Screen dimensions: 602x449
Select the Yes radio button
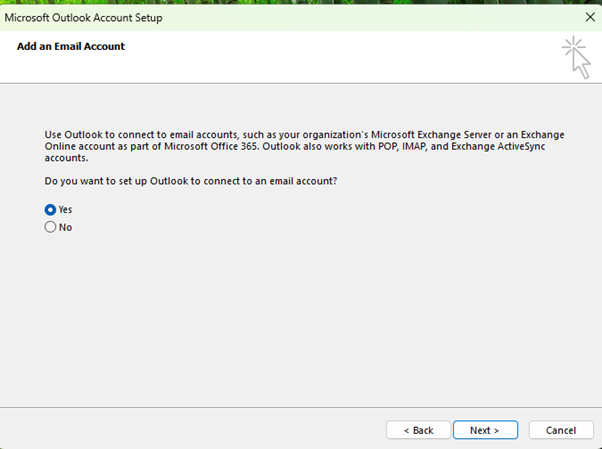point(50,210)
